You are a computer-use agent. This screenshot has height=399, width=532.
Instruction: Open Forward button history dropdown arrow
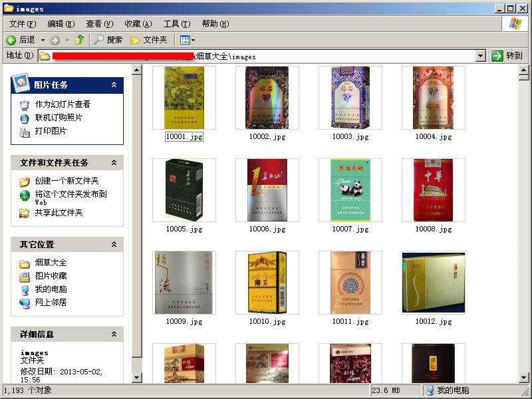[68, 41]
